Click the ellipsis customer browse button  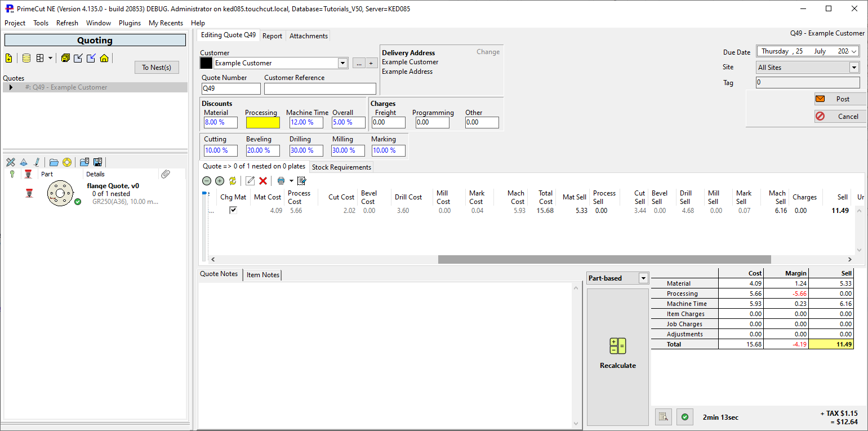pyautogui.click(x=359, y=63)
